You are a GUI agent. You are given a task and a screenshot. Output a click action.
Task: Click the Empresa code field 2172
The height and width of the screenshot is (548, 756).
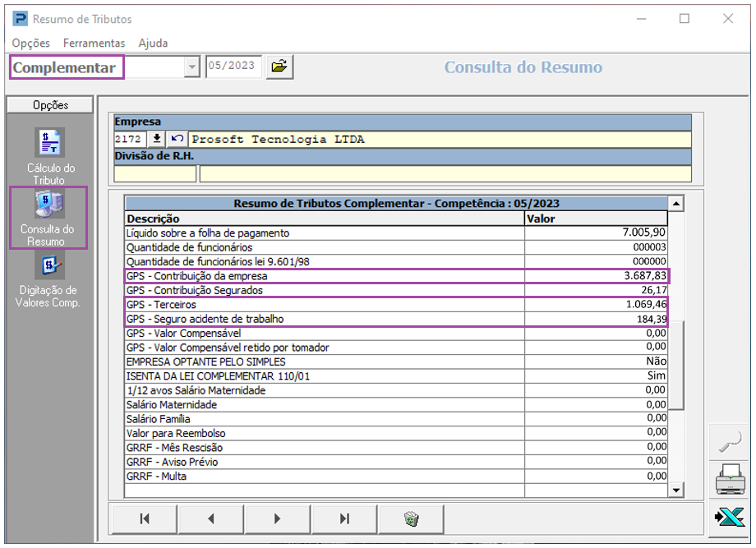(130, 140)
